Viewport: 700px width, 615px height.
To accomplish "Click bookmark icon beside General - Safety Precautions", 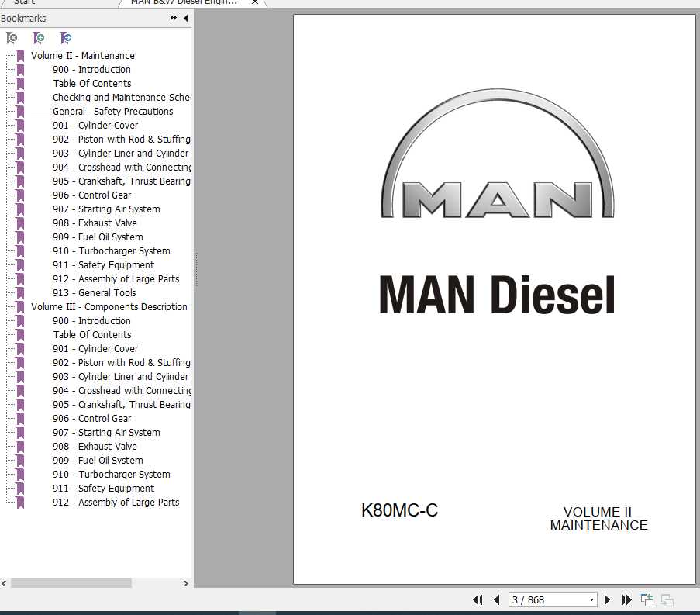I will 20,111.
